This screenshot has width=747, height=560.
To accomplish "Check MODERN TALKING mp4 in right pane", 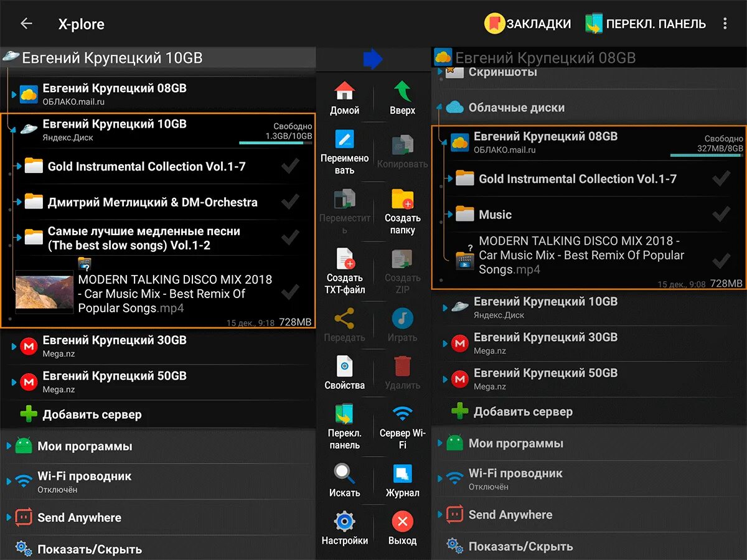I will [x=721, y=260].
